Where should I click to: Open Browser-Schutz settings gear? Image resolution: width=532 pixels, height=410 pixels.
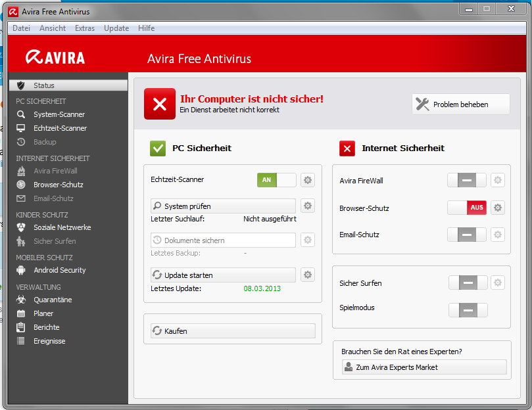(x=497, y=208)
